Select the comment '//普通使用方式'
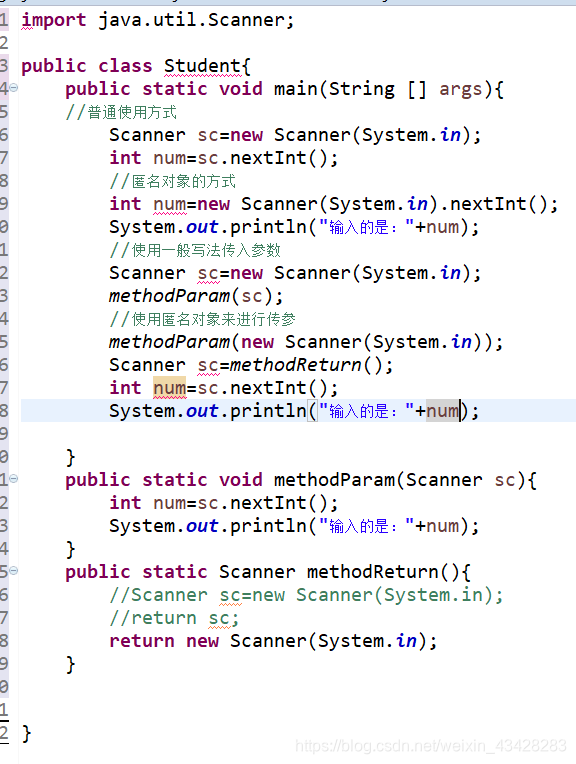Image resolution: width=576 pixels, height=764 pixels. click(121, 113)
